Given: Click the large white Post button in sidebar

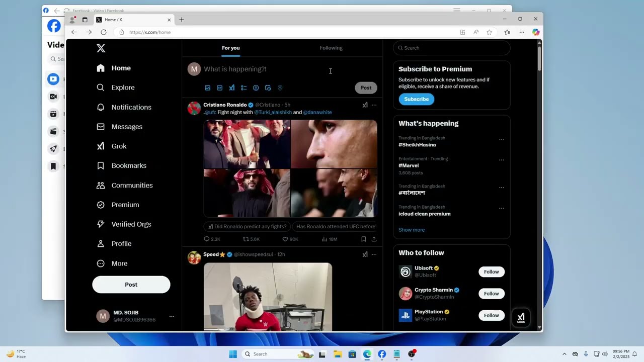Looking at the screenshot, I should pyautogui.click(x=131, y=285).
